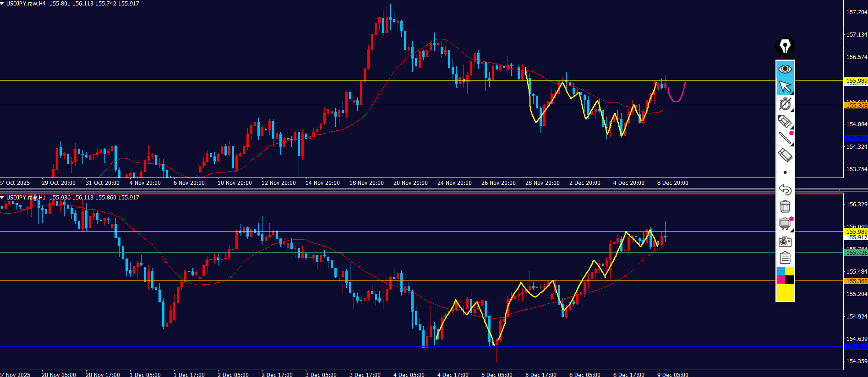Viewport: 868px width, 377px height.
Task: Click the yellow 155.989 price label on H4 chart
Action: [856, 81]
